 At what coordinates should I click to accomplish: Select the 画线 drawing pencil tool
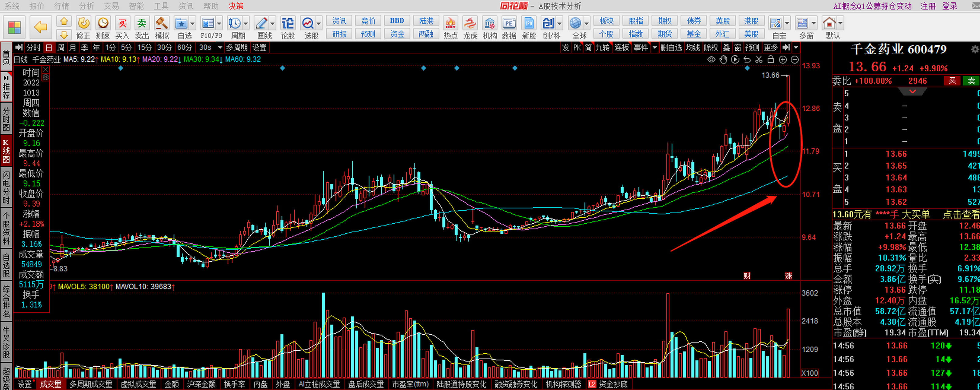(261, 24)
